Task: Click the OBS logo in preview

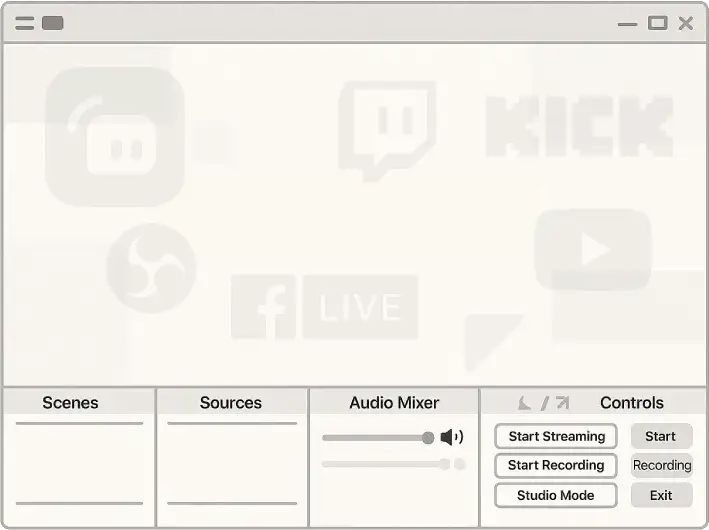Action: (x=151, y=268)
